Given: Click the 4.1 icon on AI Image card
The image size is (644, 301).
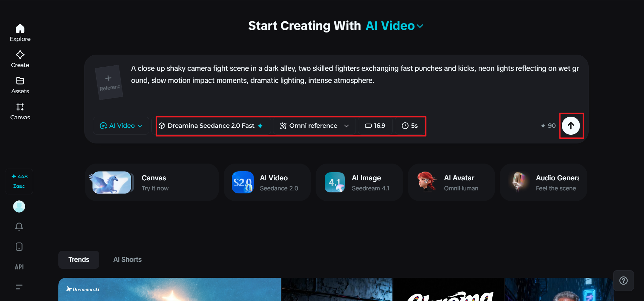Looking at the screenshot, I should click(335, 182).
